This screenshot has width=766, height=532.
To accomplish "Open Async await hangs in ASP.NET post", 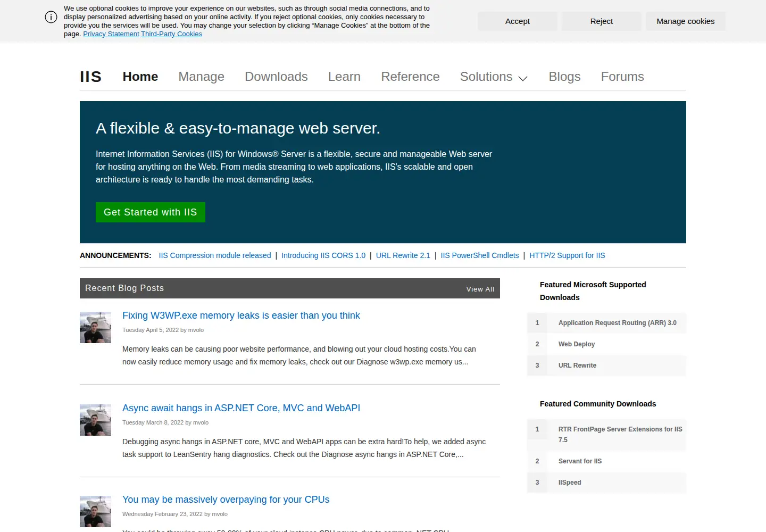I will pyautogui.click(x=241, y=408).
